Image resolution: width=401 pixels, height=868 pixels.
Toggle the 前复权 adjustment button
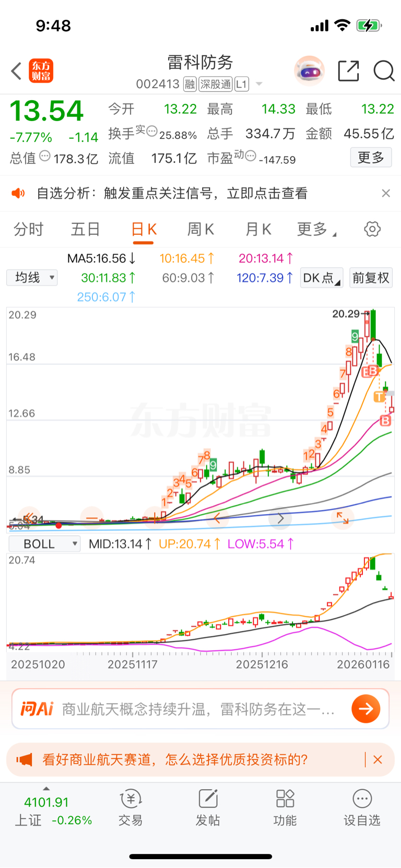[x=371, y=278]
